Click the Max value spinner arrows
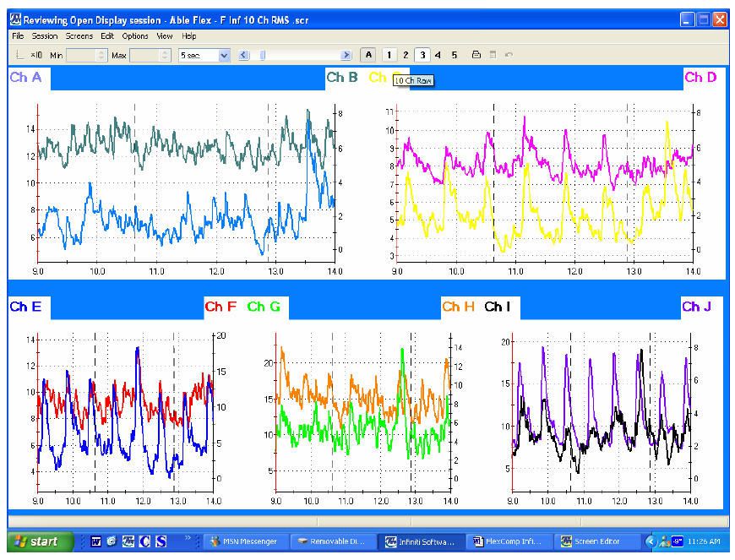The height and width of the screenshot is (560, 735). (166, 55)
